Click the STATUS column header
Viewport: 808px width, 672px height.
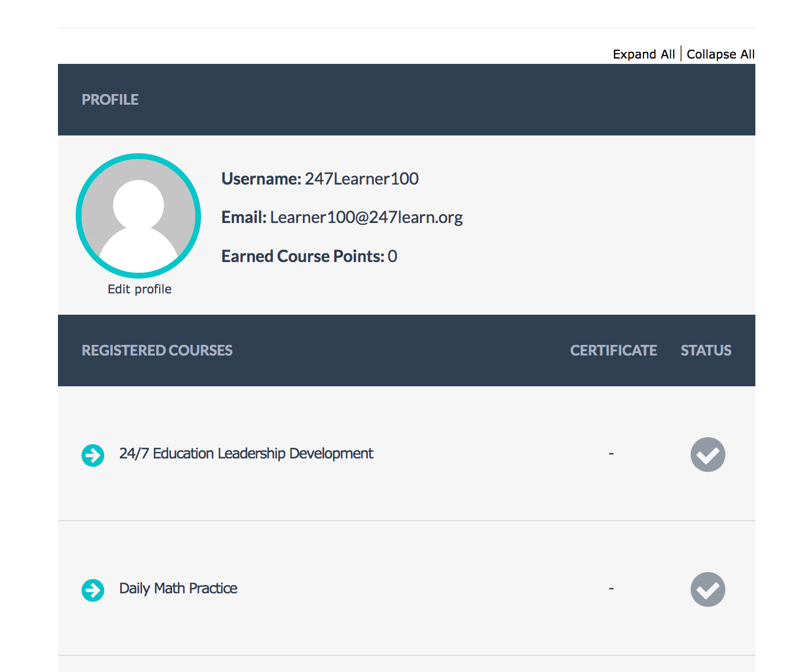click(x=706, y=351)
